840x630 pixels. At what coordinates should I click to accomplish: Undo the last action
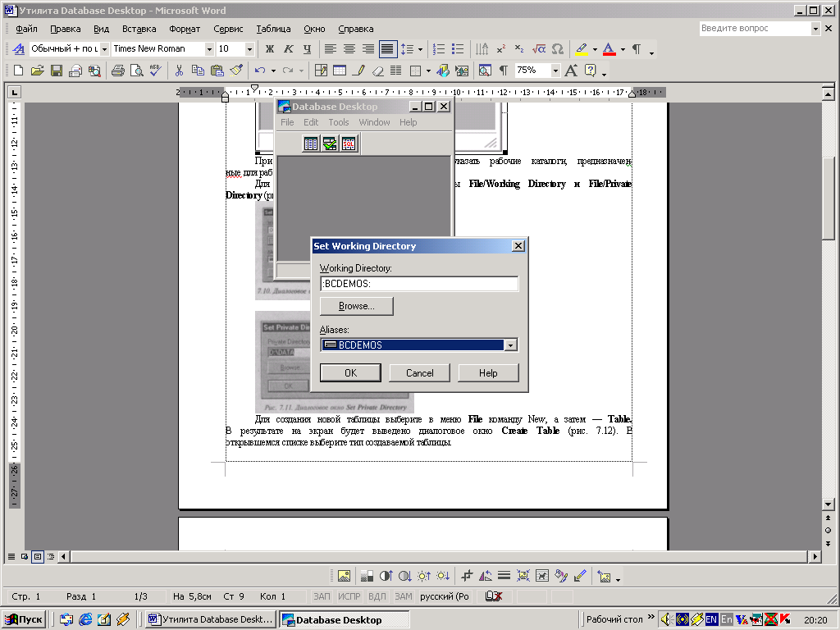coord(260,71)
